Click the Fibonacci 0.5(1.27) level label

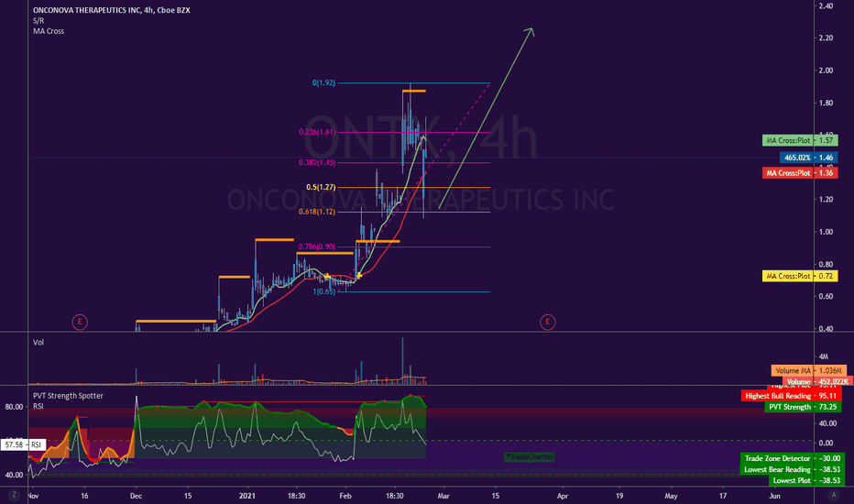click(321, 187)
